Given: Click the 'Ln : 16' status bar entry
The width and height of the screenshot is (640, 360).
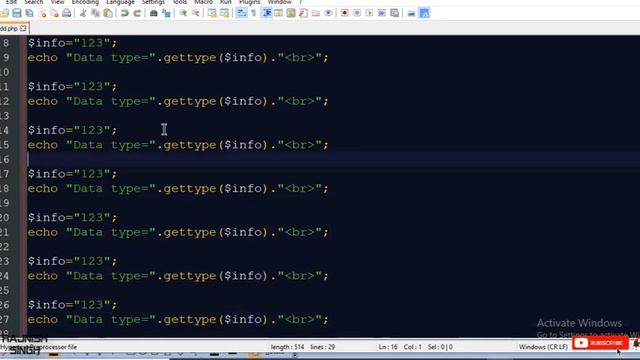Looking at the screenshot, I should click(388, 347).
